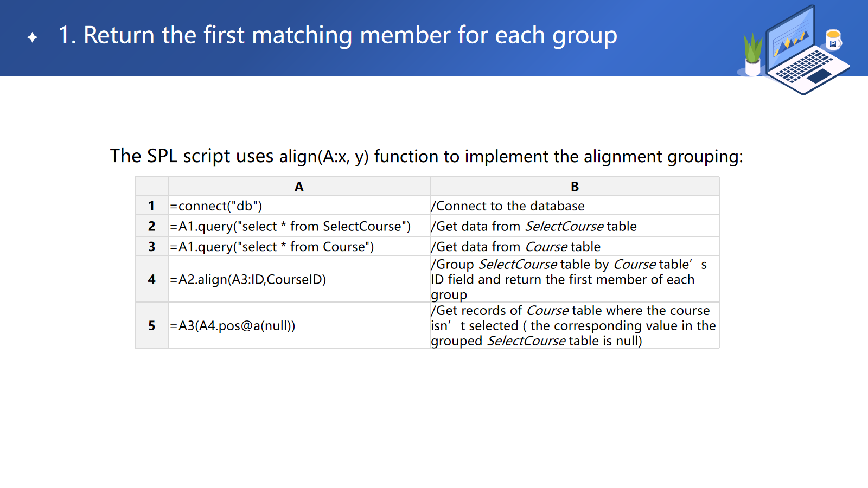The width and height of the screenshot is (868, 488).
Task: Click the sentence introducing the align(A:x, y) function
Action: [426, 156]
